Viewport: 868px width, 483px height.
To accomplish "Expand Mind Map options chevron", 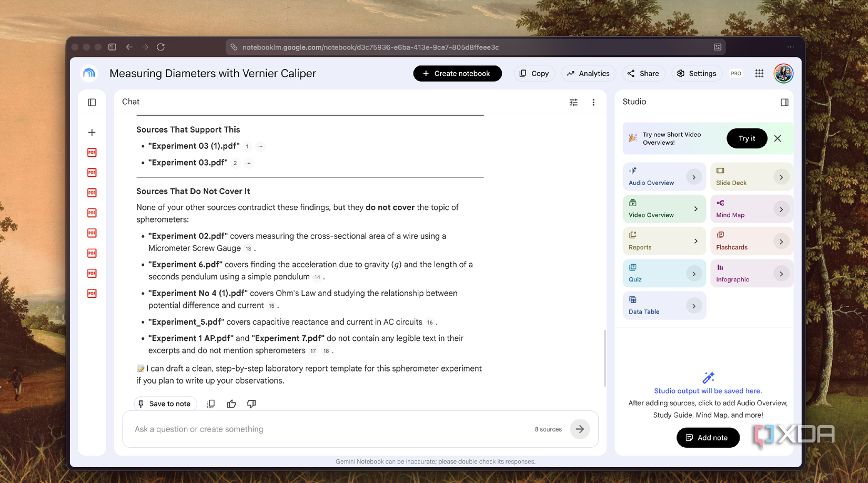I will coord(781,209).
